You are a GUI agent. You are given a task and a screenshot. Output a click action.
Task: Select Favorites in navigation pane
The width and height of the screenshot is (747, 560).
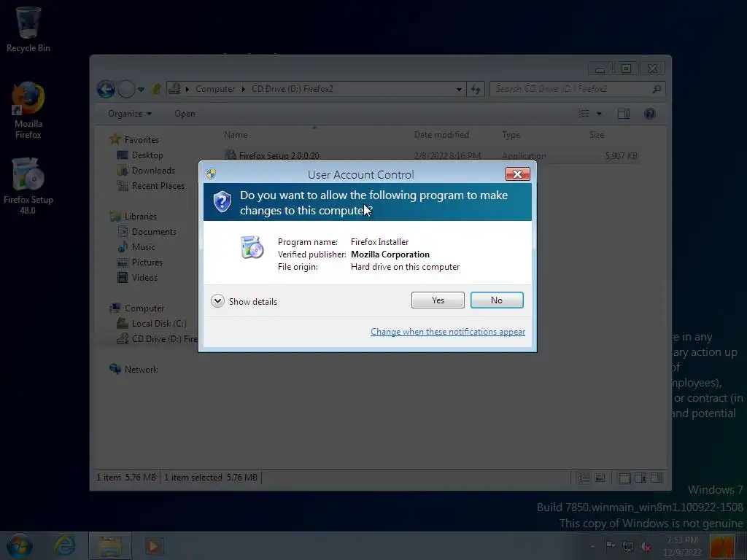pos(142,139)
